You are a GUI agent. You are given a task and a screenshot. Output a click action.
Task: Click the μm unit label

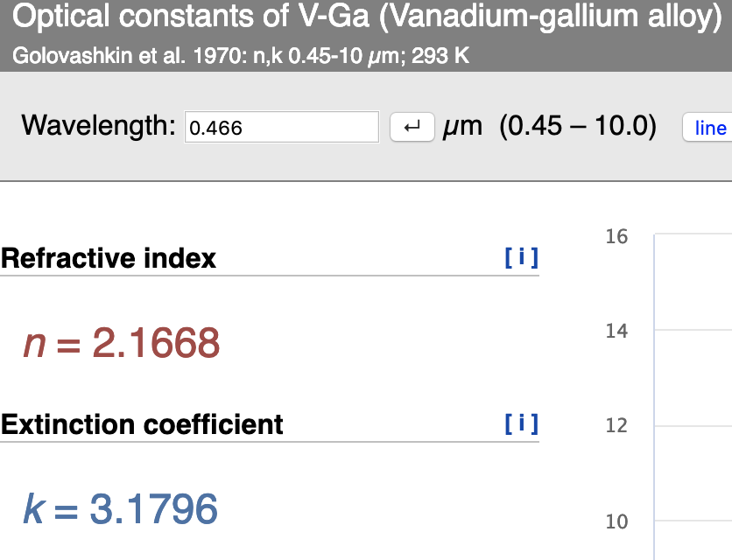click(x=462, y=127)
